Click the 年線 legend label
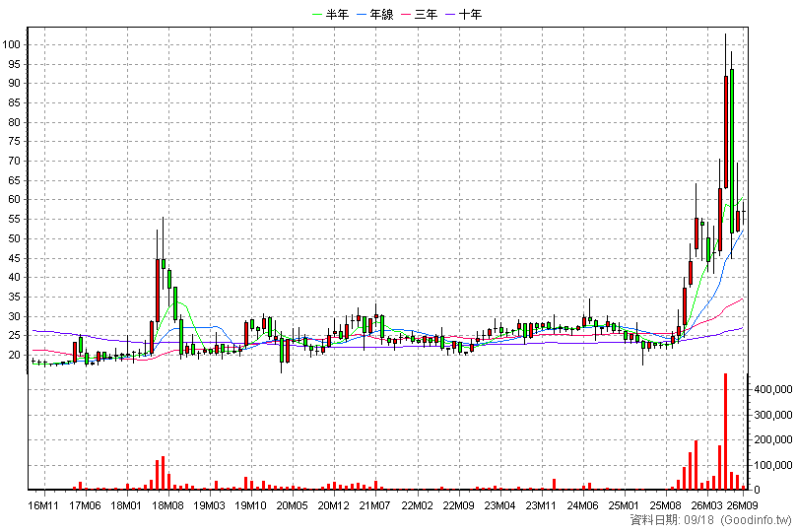The image size is (796, 532). pos(381,15)
